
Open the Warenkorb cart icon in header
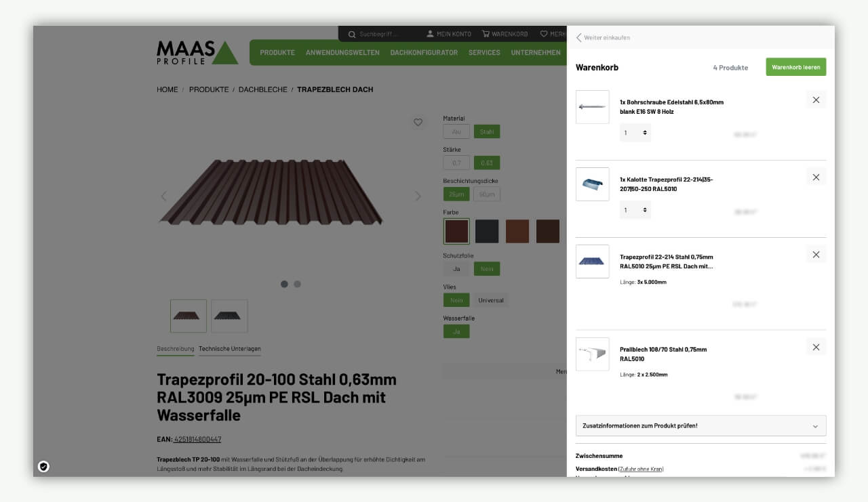pyautogui.click(x=486, y=34)
